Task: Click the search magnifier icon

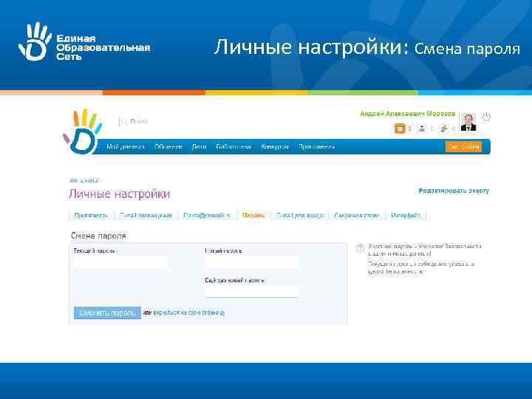Action: tap(123, 121)
